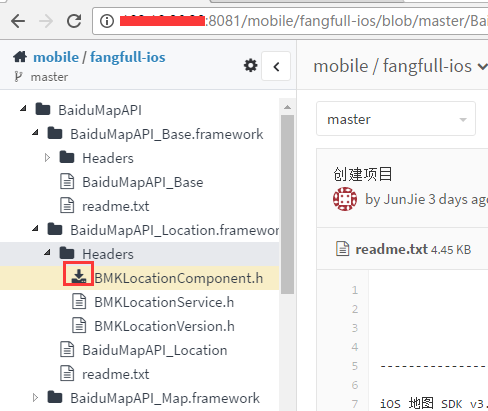This screenshot has width=488, height=411.
Task: Open the mobile / fangfull-ios project dropdown
Action: tap(400, 66)
